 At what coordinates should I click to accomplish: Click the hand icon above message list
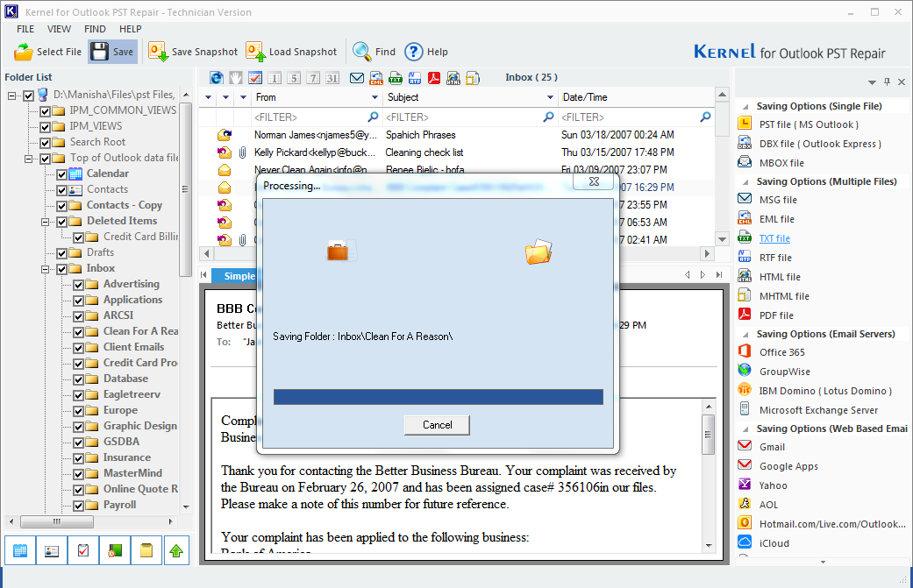[236, 78]
